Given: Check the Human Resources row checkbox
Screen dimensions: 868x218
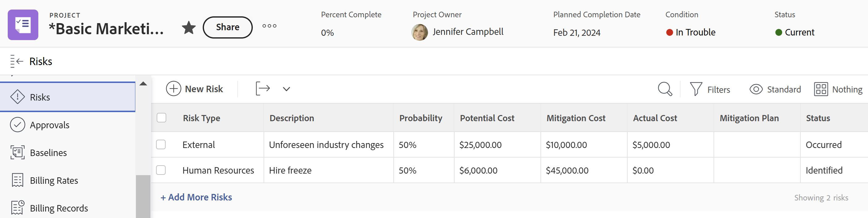Looking at the screenshot, I should click(x=161, y=170).
